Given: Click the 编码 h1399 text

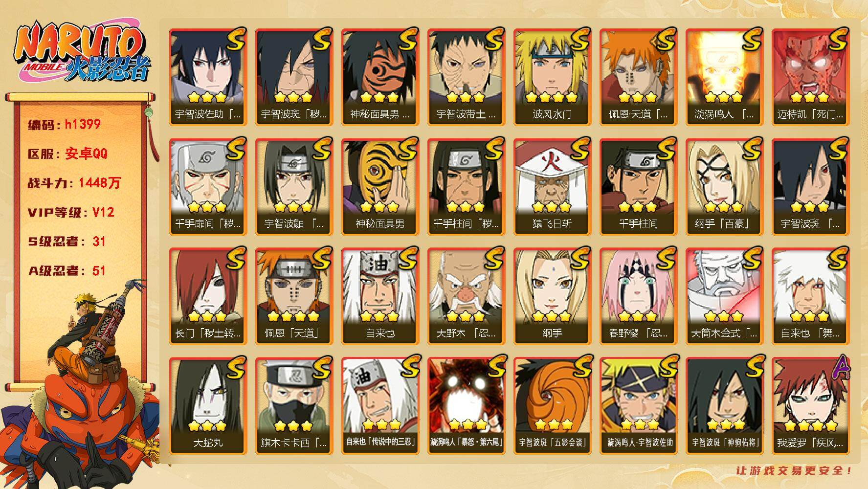Looking at the screenshot, I should pyautogui.click(x=65, y=124).
